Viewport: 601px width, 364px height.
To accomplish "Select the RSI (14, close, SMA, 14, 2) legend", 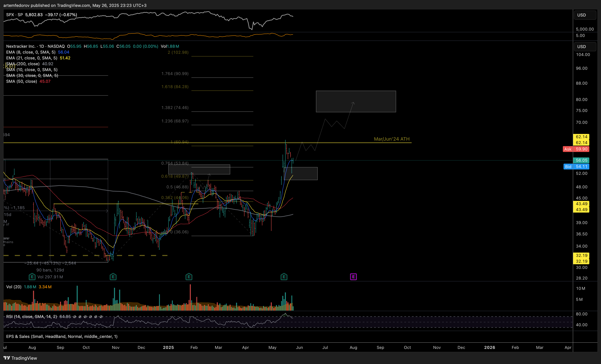I will pos(31,316).
